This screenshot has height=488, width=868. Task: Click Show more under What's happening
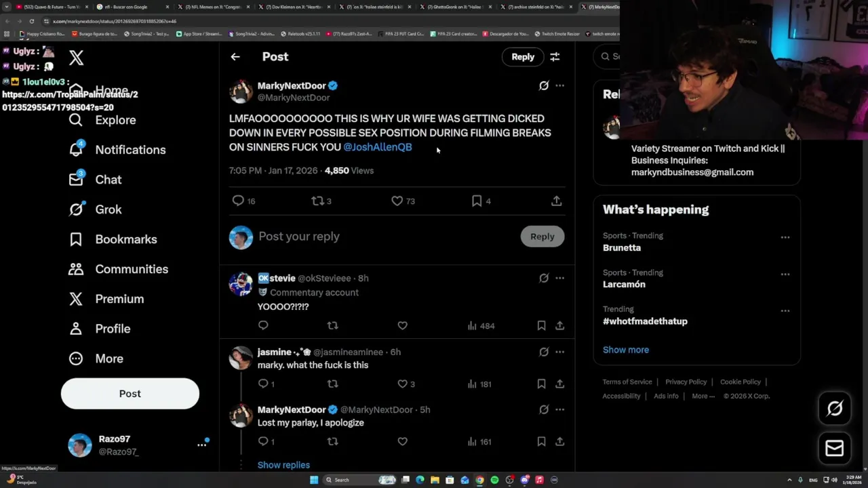pyautogui.click(x=626, y=350)
